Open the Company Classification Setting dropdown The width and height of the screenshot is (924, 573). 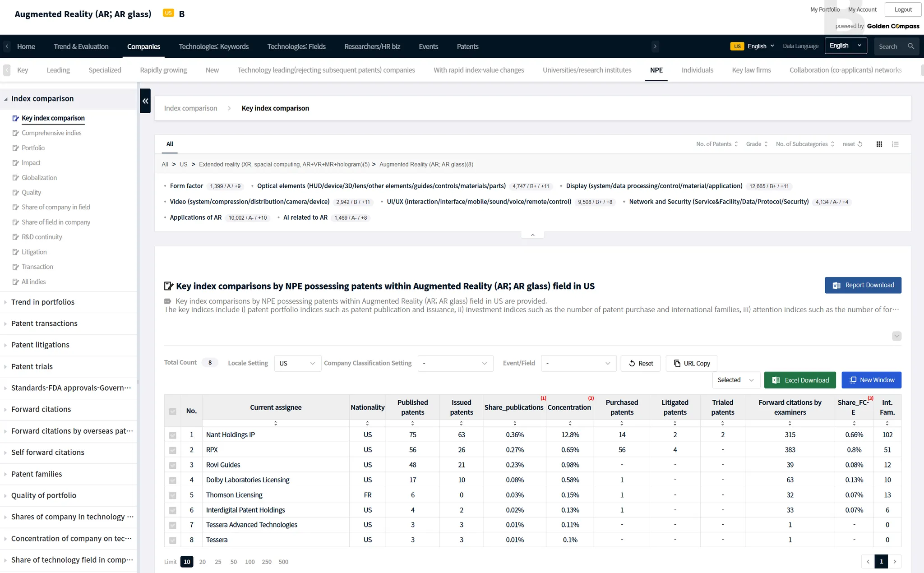point(455,363)
